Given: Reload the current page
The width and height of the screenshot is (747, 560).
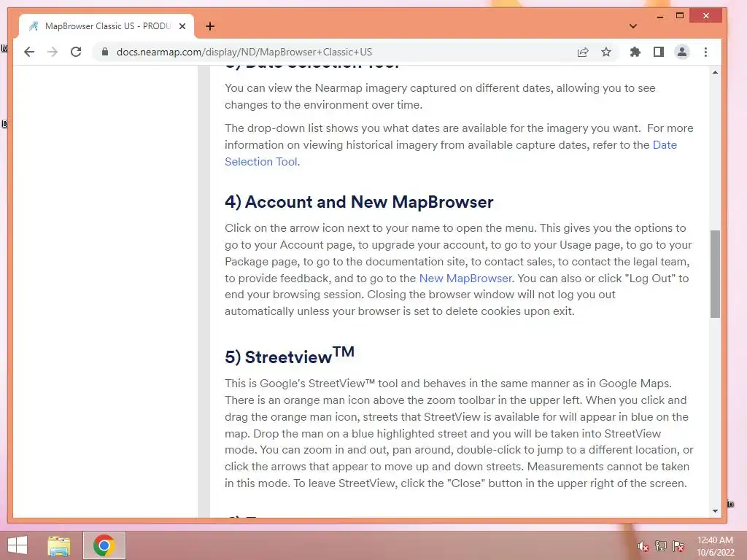Looking at the screenshot, I should click(x=76, y=52).
